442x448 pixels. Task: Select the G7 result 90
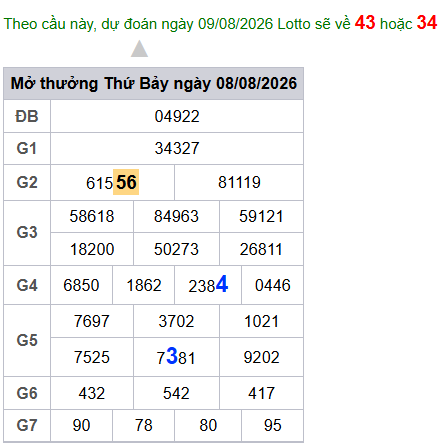point(81,426)
